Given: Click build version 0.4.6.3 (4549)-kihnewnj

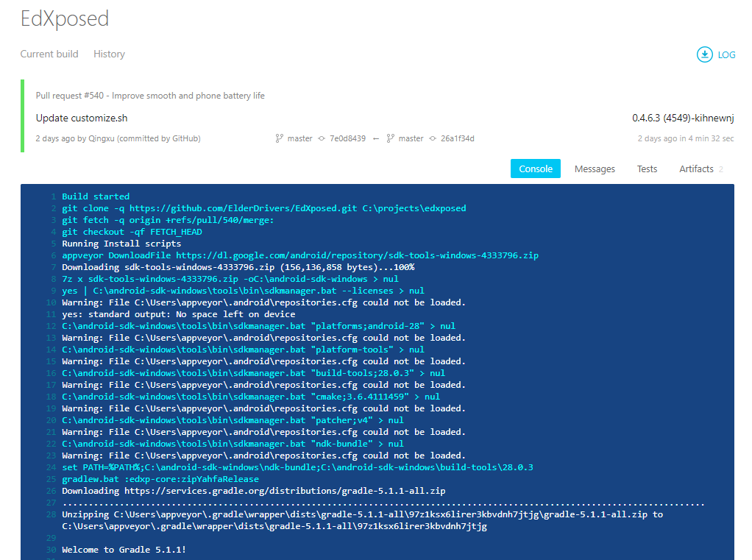Looking at the screenshot, I should [683, 118].
